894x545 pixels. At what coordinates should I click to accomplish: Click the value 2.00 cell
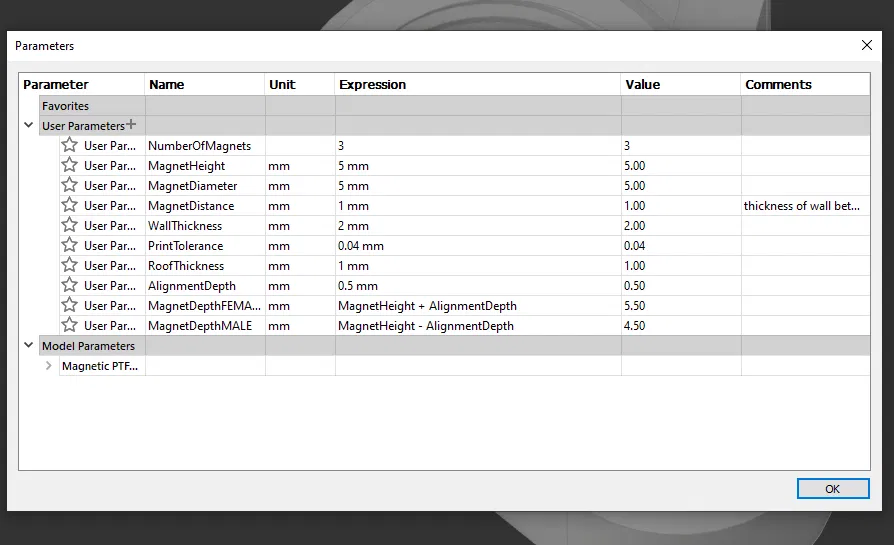coord(681,226)
